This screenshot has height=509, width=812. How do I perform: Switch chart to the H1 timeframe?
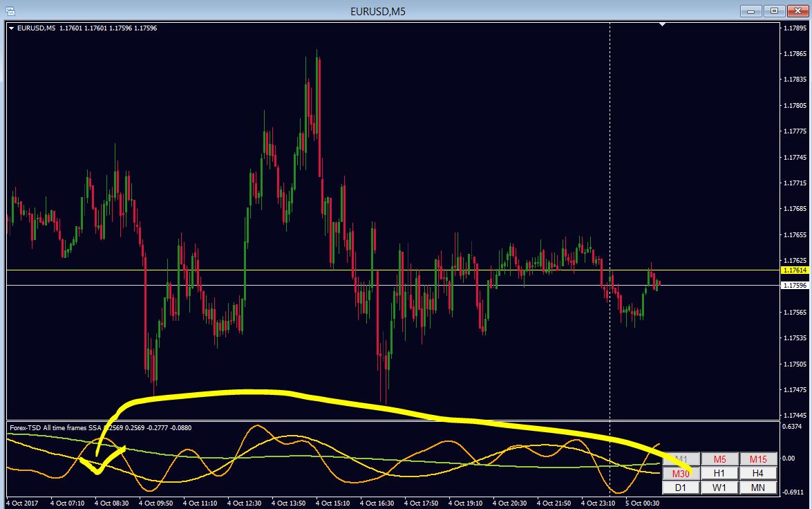[719, 473]
